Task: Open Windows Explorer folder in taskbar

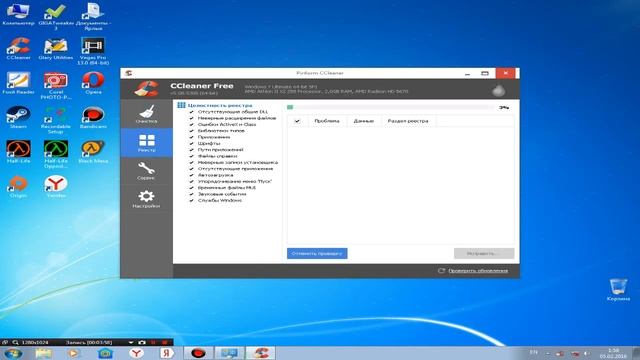Action: (x=43, y=353)
